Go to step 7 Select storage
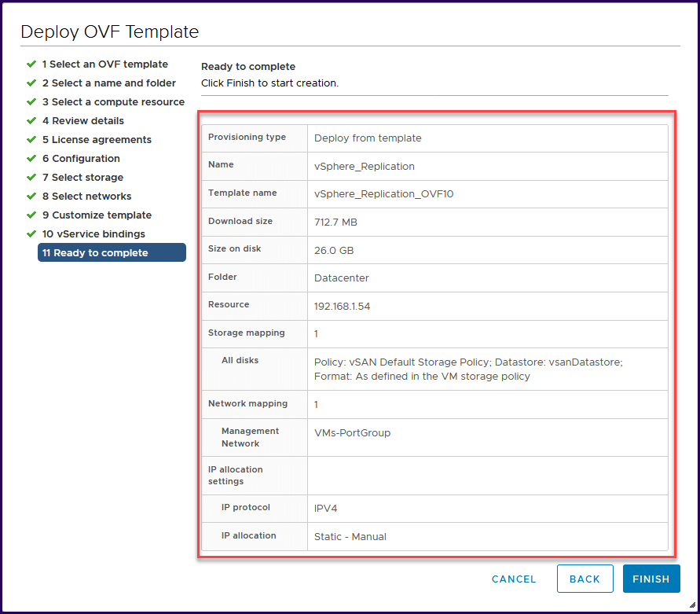 pyautogui.click(x=82, y=178)
